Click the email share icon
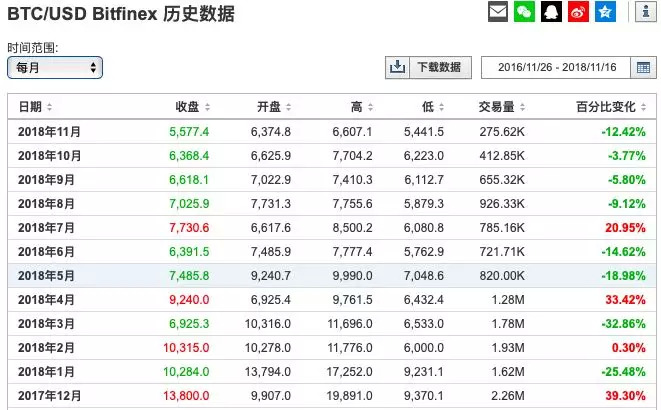Image resolution: width=661 pixels, height=410 pixels. click(x=498, y=12)
